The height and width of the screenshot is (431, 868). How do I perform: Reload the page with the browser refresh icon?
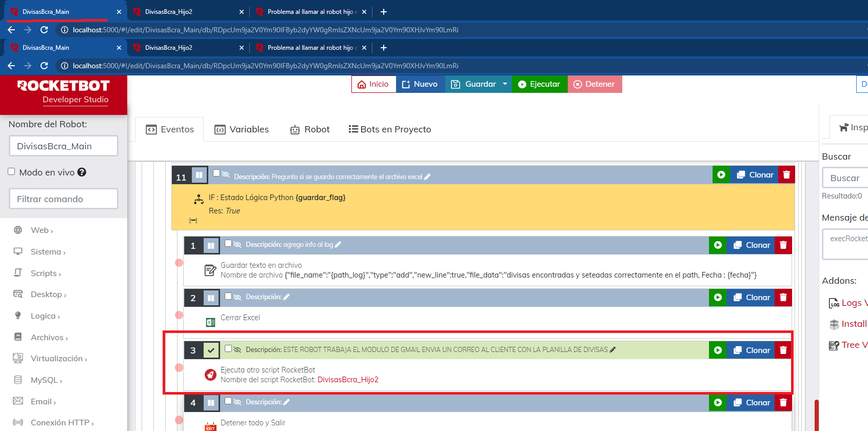coord(44,66)
